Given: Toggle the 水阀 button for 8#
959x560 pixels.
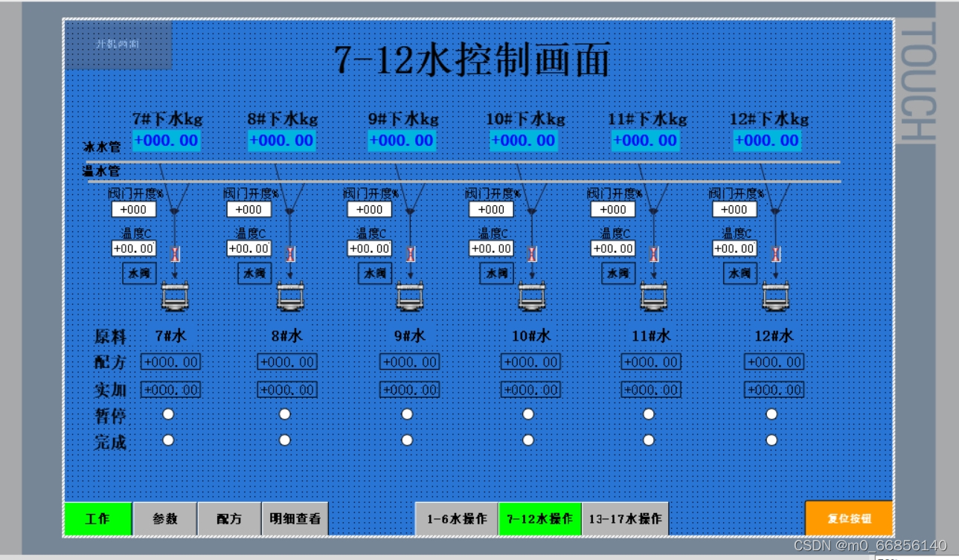Looking at the screenshot, I should tap(255, 273).
